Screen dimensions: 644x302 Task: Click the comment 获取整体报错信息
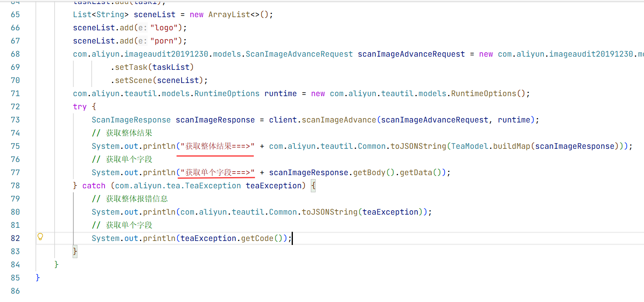(x=130, y=199)
